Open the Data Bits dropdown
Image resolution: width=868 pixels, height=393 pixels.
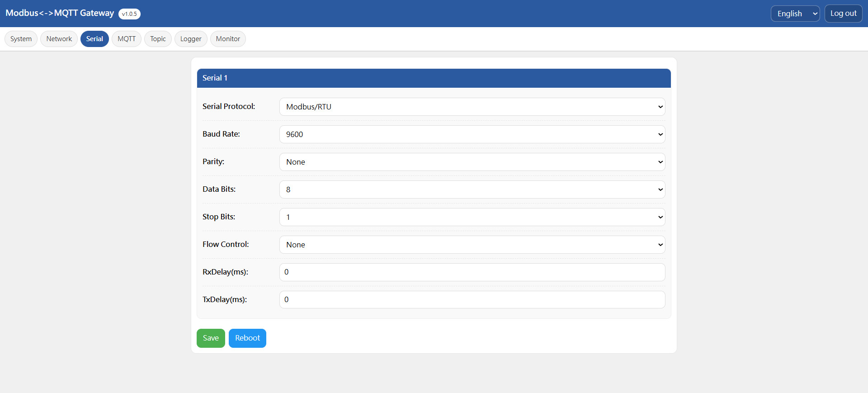pyautogui.click(x=472, y=189)
